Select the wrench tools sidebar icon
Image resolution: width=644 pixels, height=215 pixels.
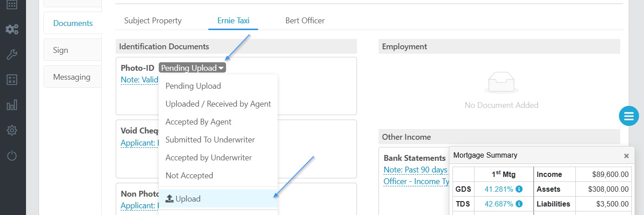pyautogui.click(x=12, y=55)
